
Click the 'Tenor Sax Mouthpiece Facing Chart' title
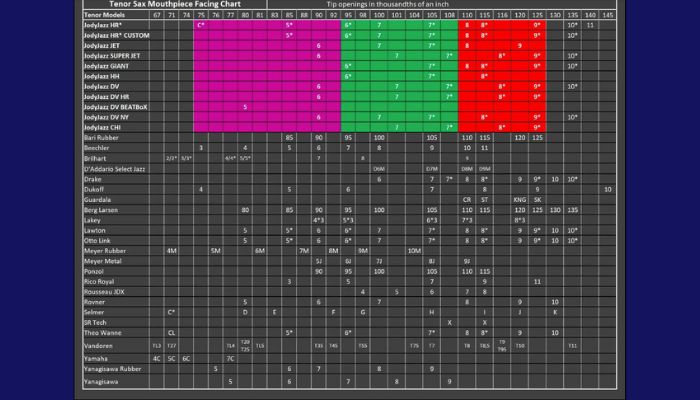(175, 4)
